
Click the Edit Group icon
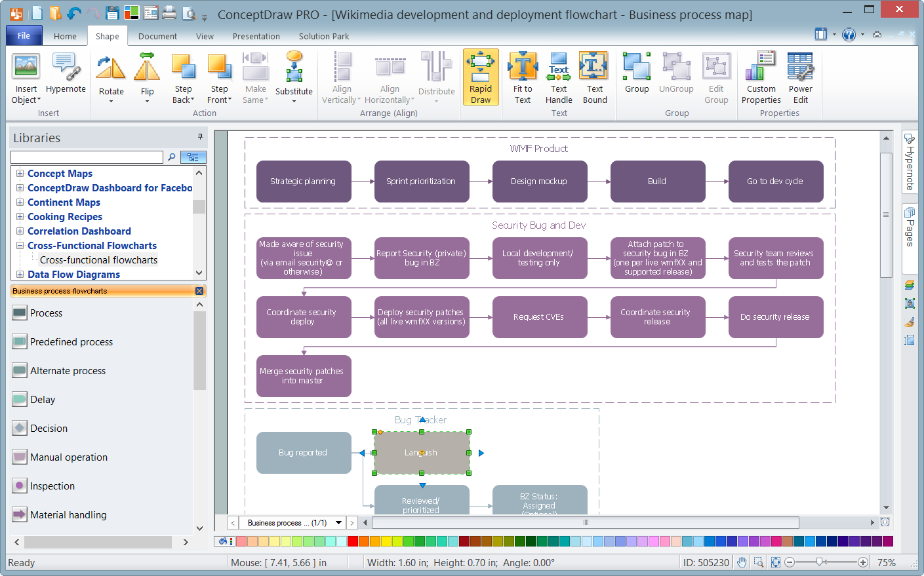[x=716, y=66]
